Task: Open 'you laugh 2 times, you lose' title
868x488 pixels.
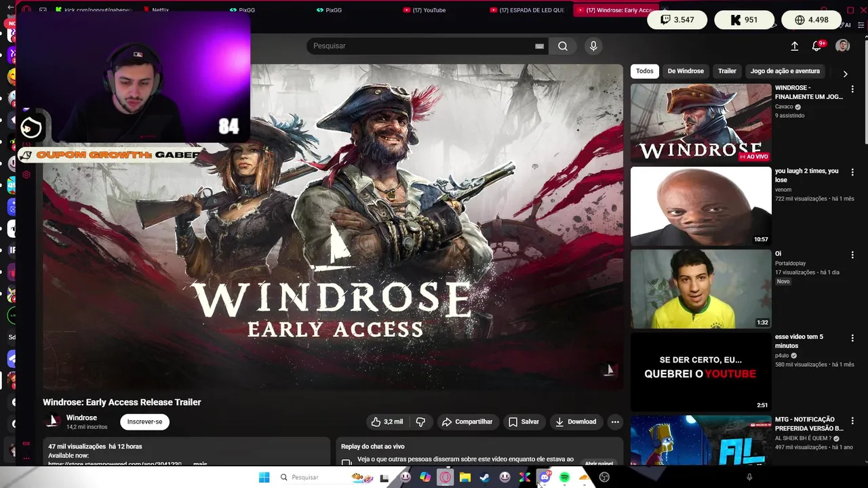Action: (x=807, y=176)
